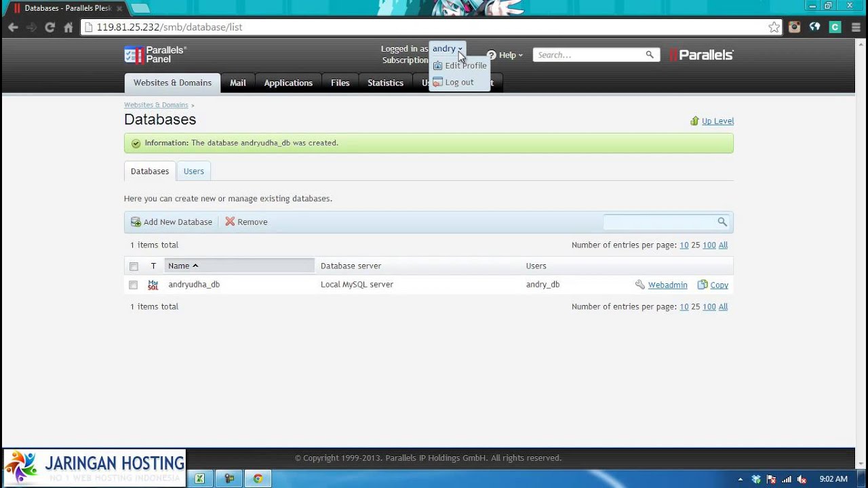Click Add New Database button

click(x=172, y=222)
